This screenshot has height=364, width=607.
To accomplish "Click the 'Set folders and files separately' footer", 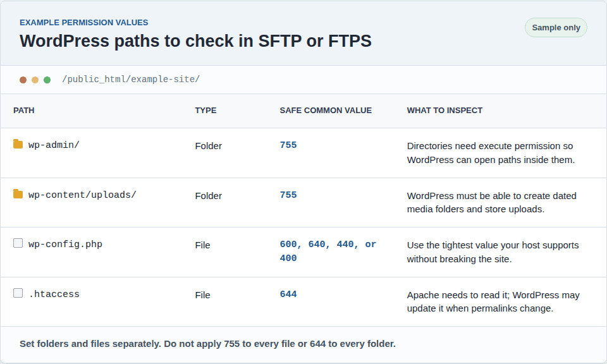I will 207,344.
